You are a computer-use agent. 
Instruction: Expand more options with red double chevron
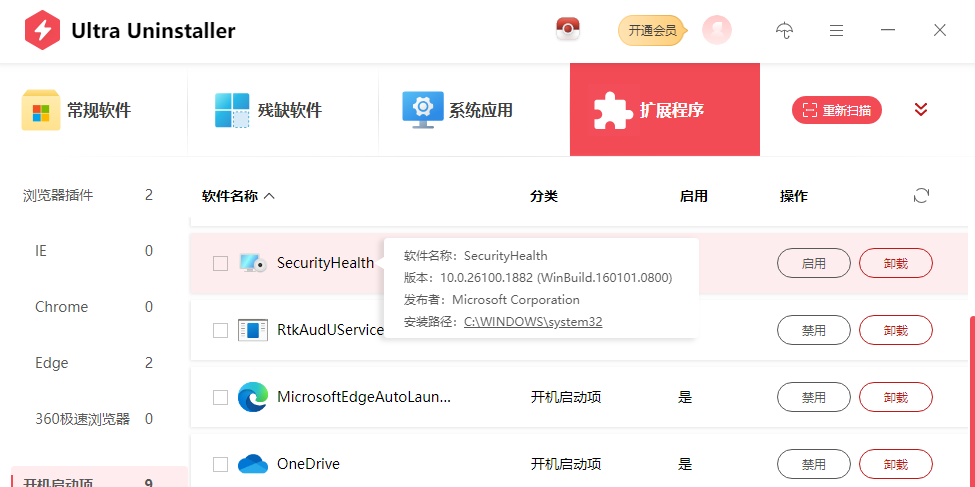tap(921, 110)
